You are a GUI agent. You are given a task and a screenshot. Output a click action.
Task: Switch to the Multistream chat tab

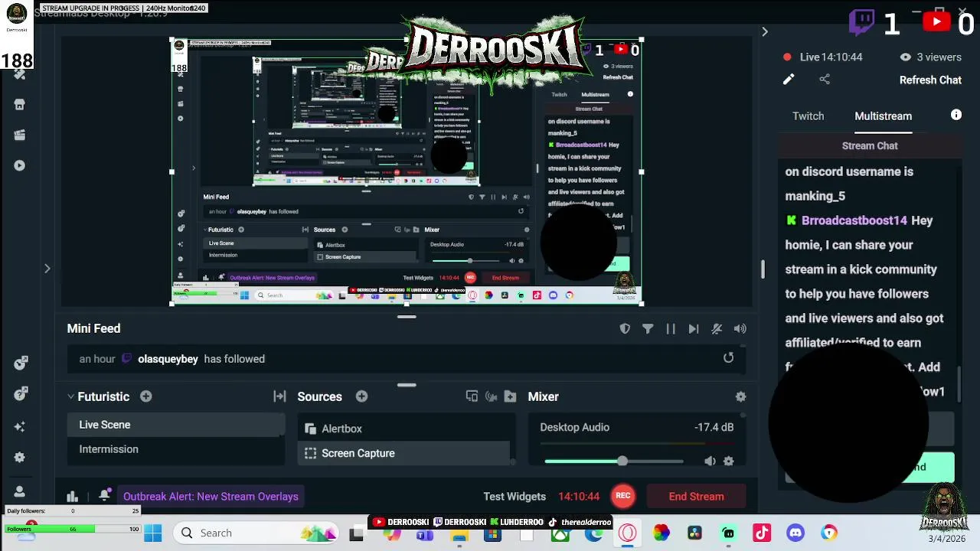click(x=883, y=116)
